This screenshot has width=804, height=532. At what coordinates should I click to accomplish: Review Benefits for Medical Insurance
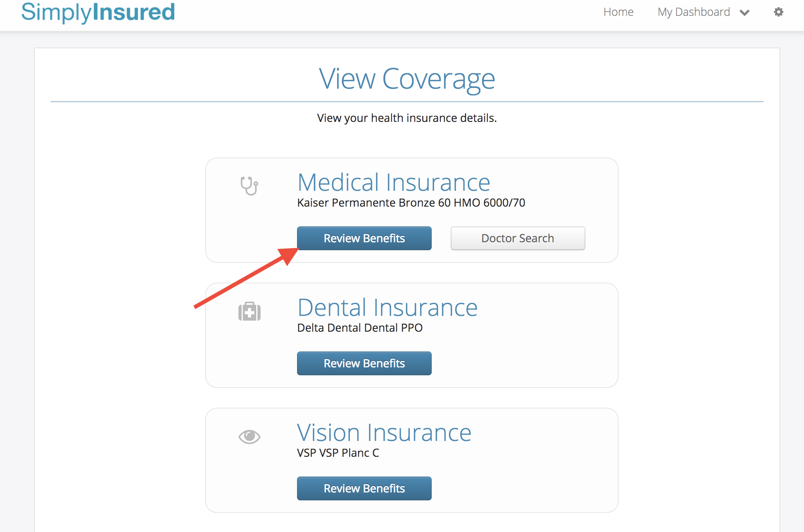click(x=364, y=238)
